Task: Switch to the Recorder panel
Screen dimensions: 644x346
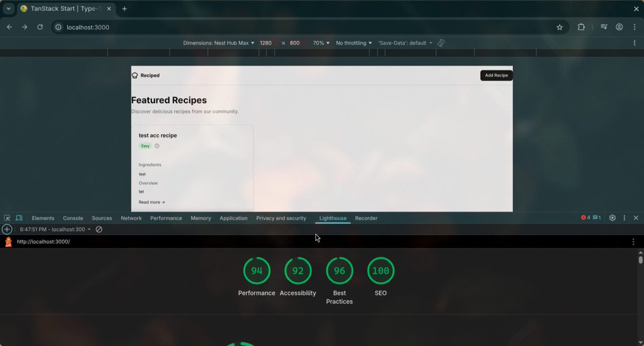Action: pyautogui.click(x=367, y=218)
